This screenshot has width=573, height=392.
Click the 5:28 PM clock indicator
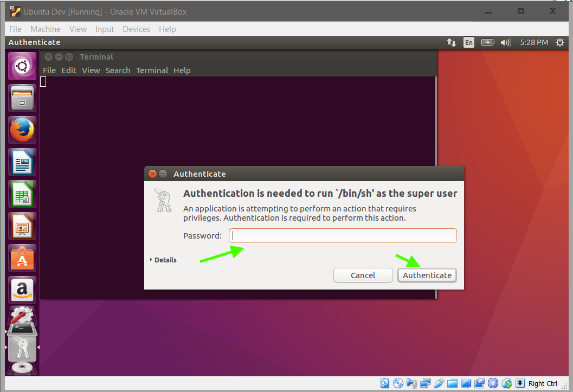(534, 42)
